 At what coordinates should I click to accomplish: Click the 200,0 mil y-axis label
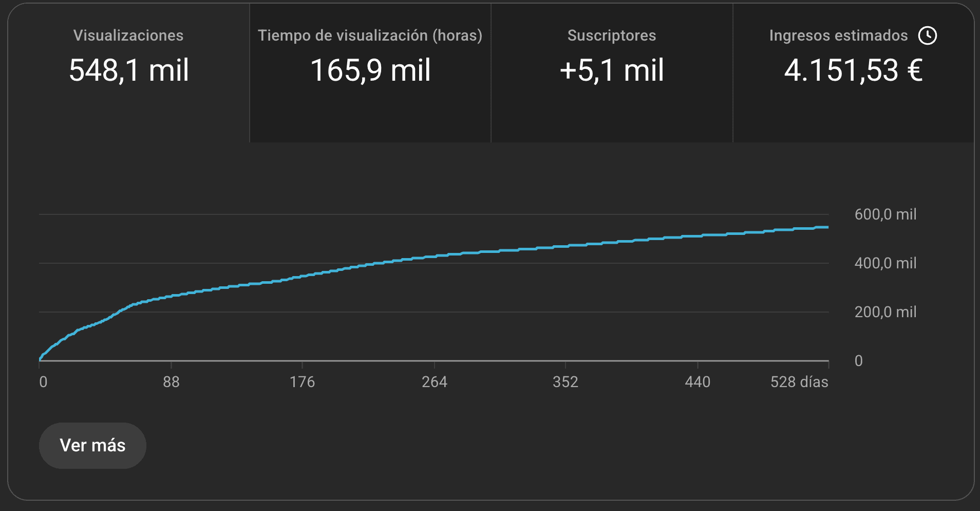coord(885,312)
